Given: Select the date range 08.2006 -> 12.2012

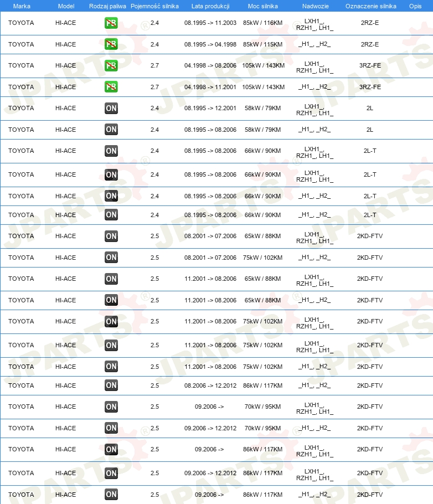Looking at the screenshot, I should 210,385.
